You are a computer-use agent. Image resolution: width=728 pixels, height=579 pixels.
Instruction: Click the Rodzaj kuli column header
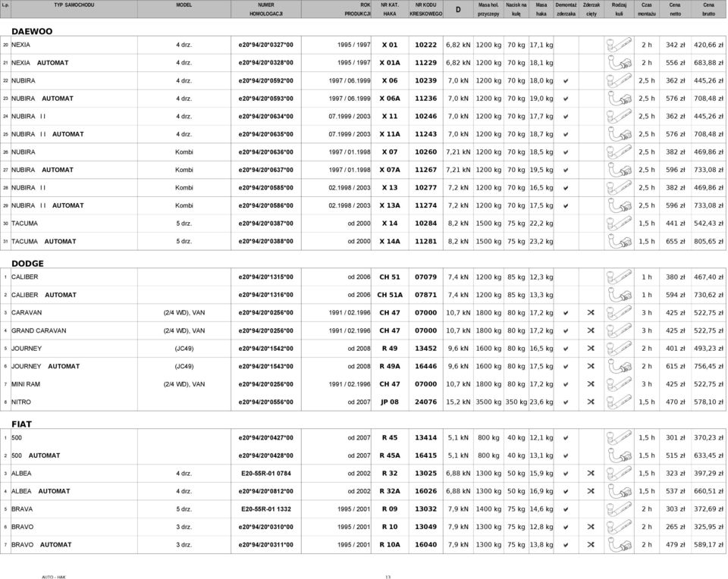619,9
